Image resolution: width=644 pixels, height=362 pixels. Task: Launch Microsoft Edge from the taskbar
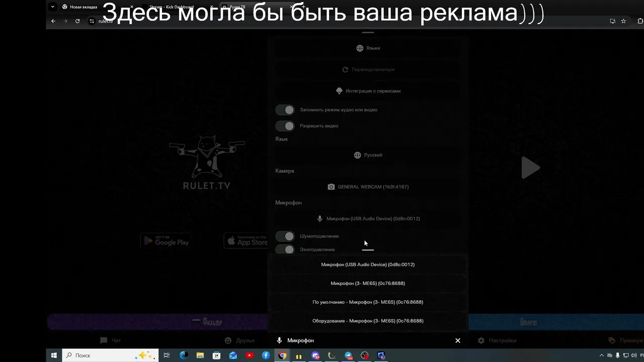coord(184,355)
